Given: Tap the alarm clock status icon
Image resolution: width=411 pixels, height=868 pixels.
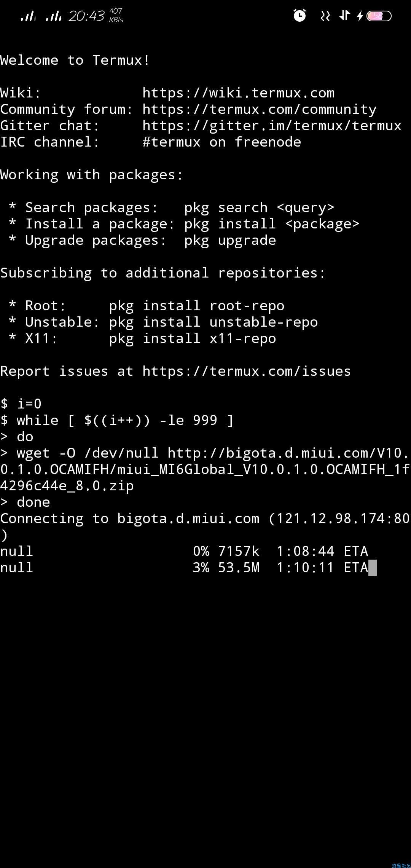Looking at the screenshot, I should coord(299,16).
